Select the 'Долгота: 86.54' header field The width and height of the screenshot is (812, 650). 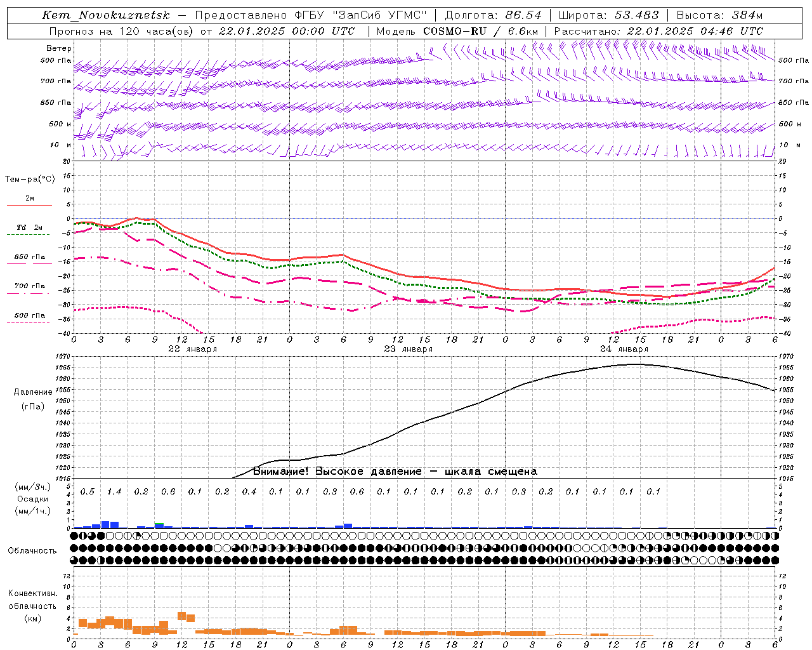(493, 15)
